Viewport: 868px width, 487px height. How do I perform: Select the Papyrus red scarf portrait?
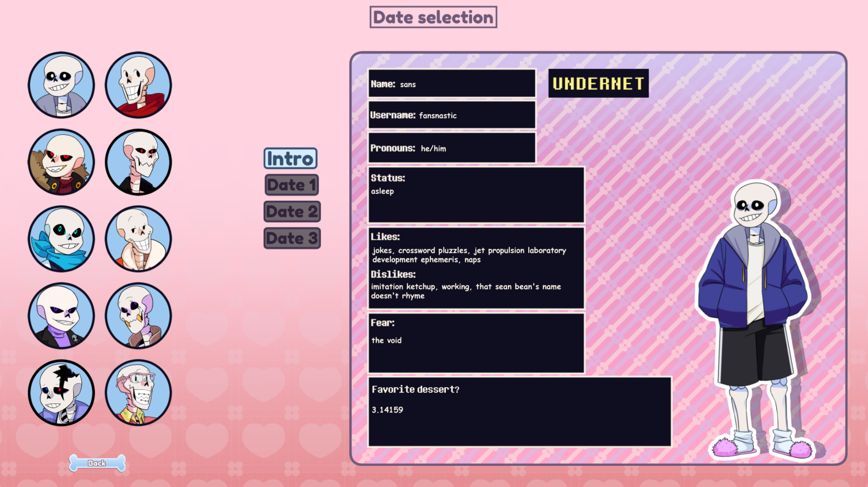pos(138,85)
